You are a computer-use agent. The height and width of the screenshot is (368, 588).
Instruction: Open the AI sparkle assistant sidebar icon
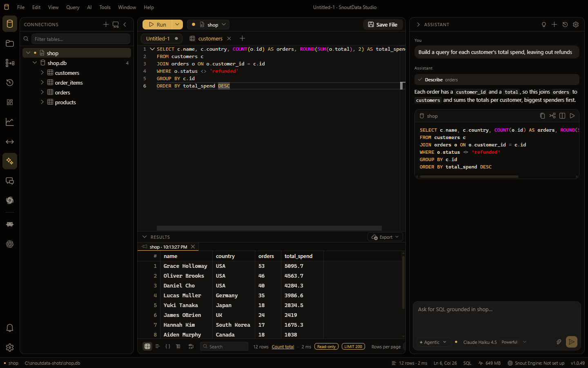[x=10, y=161]
